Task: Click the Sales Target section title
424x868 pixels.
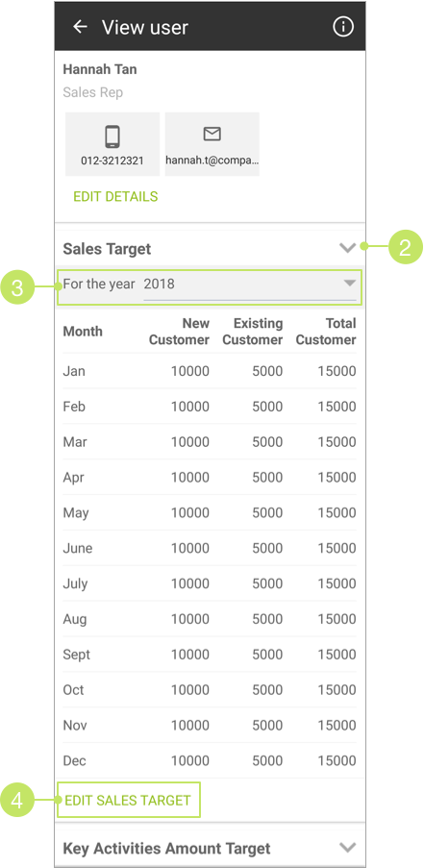Action: tap(107, 249)
